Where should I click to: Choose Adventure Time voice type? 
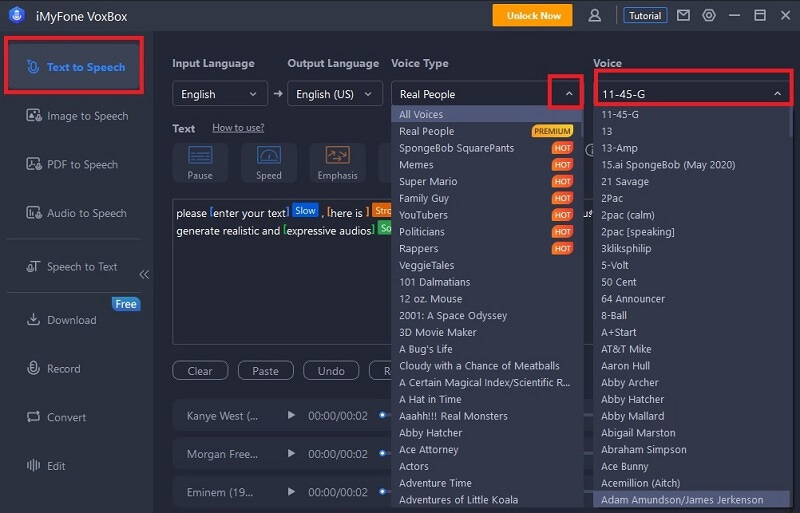point(486,483)
